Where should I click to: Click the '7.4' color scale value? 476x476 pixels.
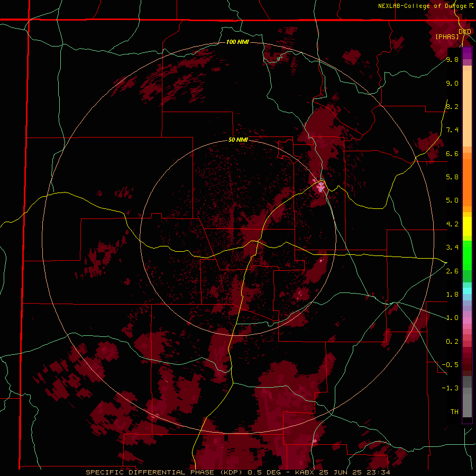click(x=452, y=130)
